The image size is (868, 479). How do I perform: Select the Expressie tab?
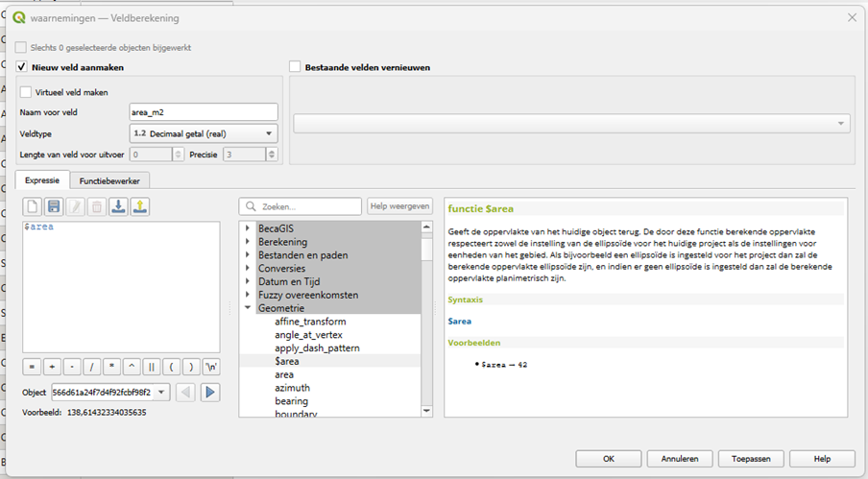tap(41, 180)
